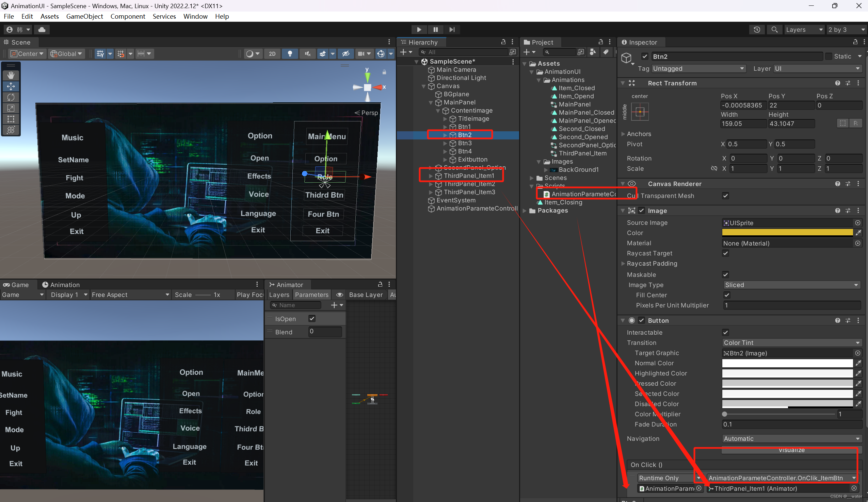This screenshot has height=502, width=868.
Task: Toggle 2D view mode in Scene
Action: click(x=272, y=54)
